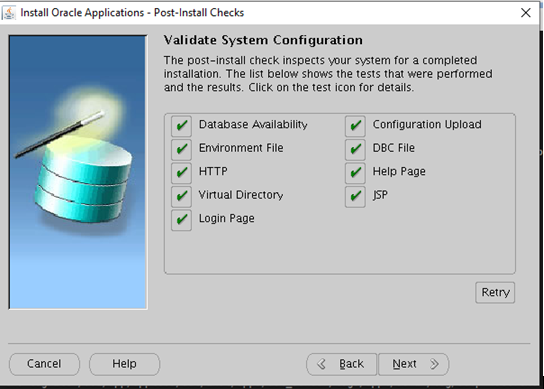This screenshot has height=389, width=544.
Task: Click the 'Validate System Configuration' heading
Action: click(263, 40)
